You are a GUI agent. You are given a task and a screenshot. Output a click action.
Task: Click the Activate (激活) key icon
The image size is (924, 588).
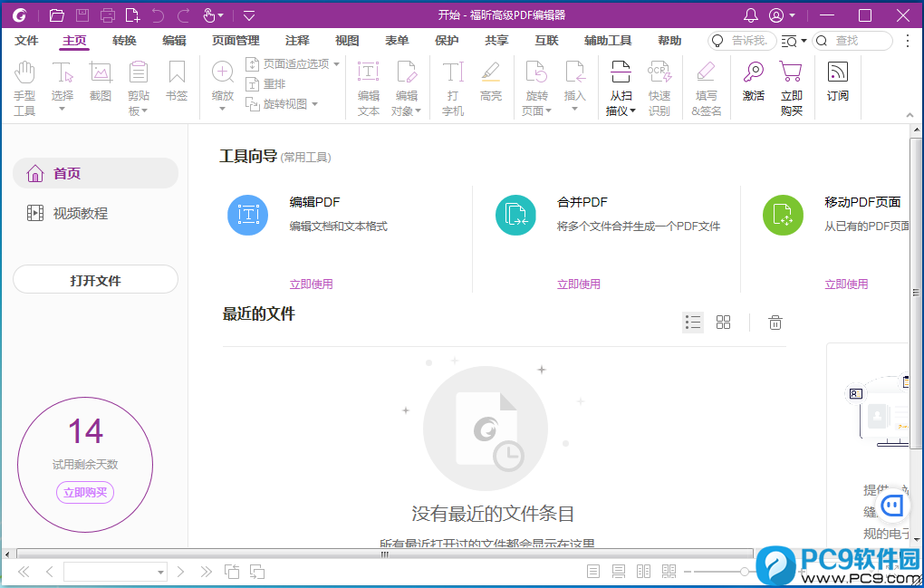[753, 72]
